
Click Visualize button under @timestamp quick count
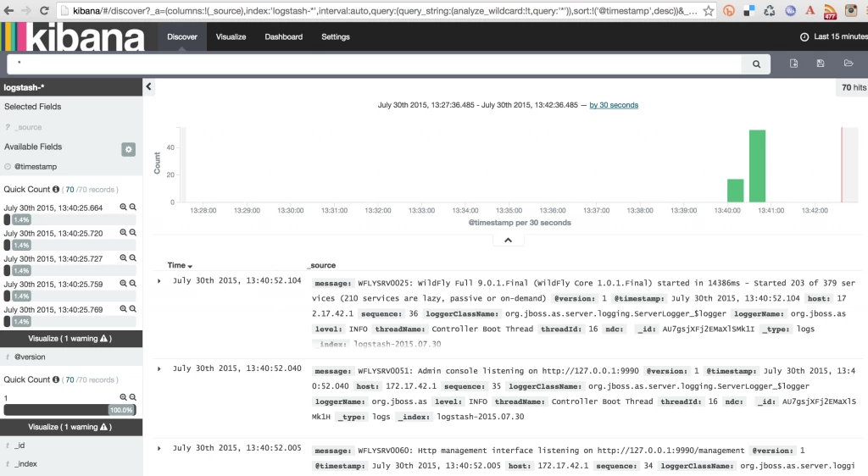coord(71,338)
